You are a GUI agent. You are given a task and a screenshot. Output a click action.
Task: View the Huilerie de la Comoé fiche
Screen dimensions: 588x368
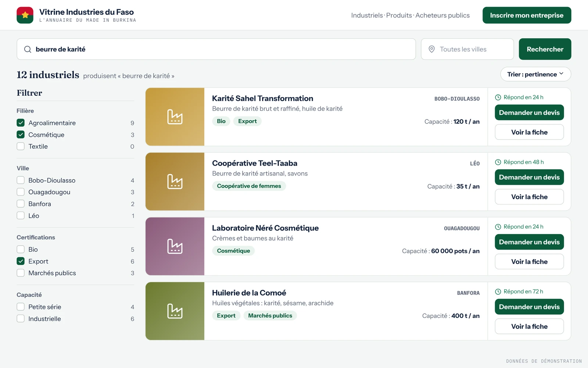coord(529,326)
